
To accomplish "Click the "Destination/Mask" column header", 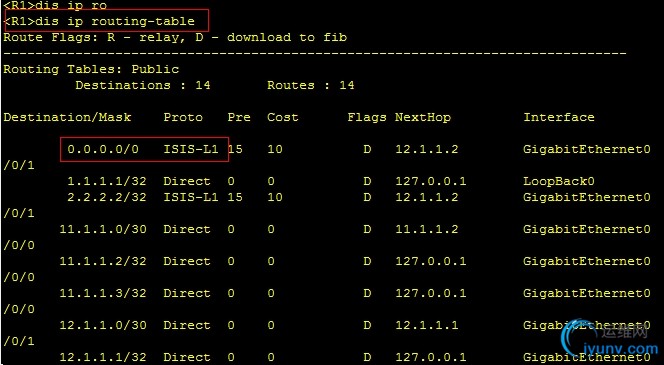I will (x=67, y=117).
